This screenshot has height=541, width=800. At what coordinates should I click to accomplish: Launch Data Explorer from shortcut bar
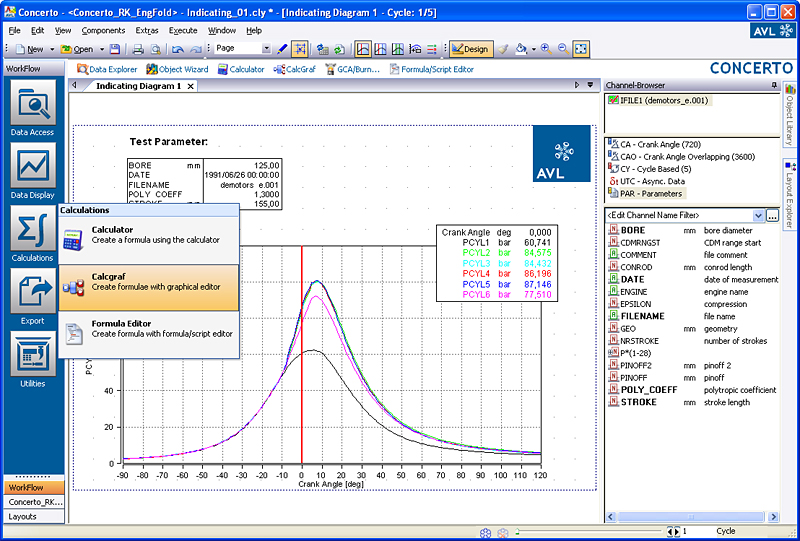[107, 69]
